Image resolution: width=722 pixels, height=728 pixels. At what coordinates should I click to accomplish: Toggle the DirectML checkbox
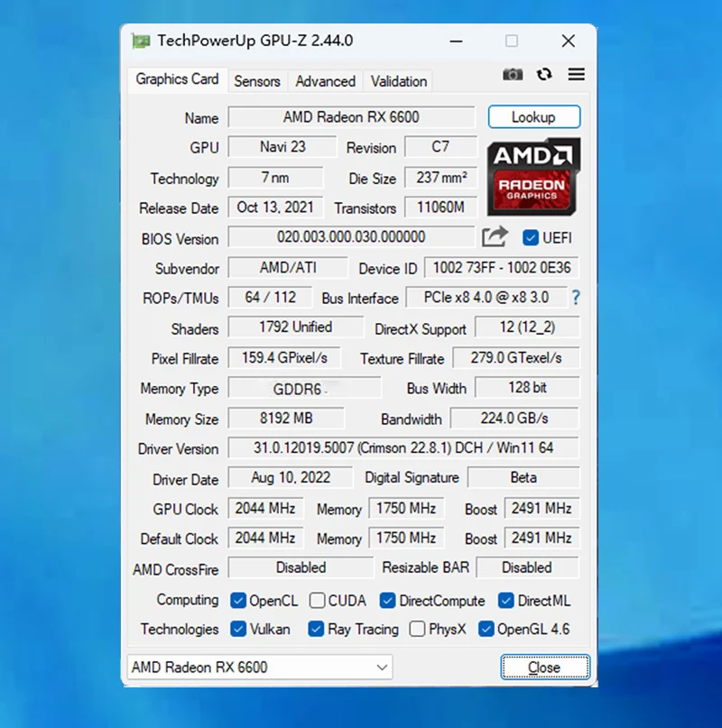505,600
